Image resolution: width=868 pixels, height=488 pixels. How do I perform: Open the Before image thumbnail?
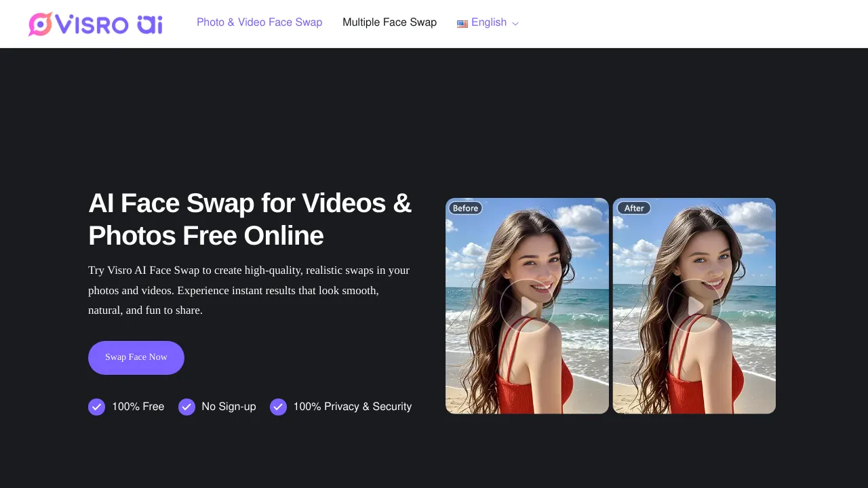pyautogui.click(x=527, y=305)
